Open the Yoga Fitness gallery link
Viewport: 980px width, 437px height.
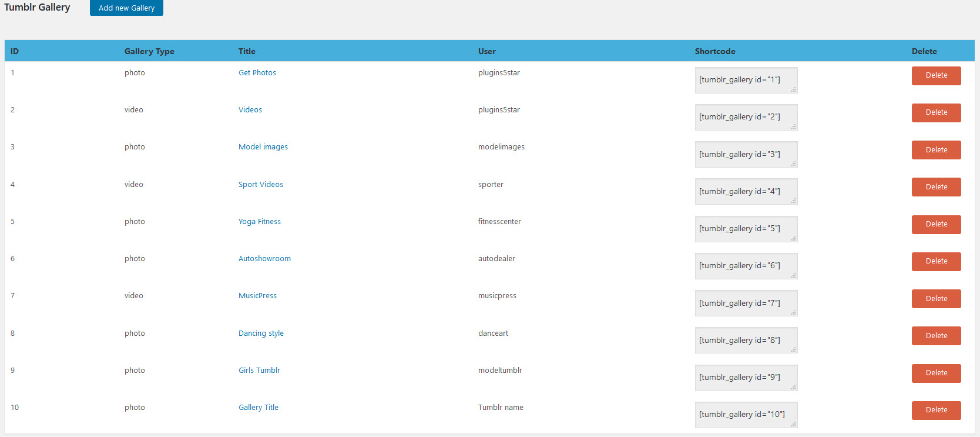click(x=260, y=222)
